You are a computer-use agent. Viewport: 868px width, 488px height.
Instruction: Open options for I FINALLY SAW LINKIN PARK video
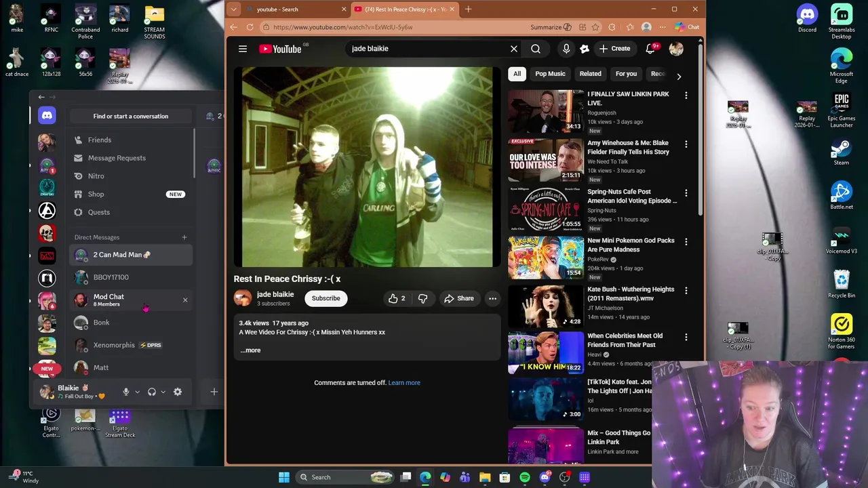(x=686, y=96)
